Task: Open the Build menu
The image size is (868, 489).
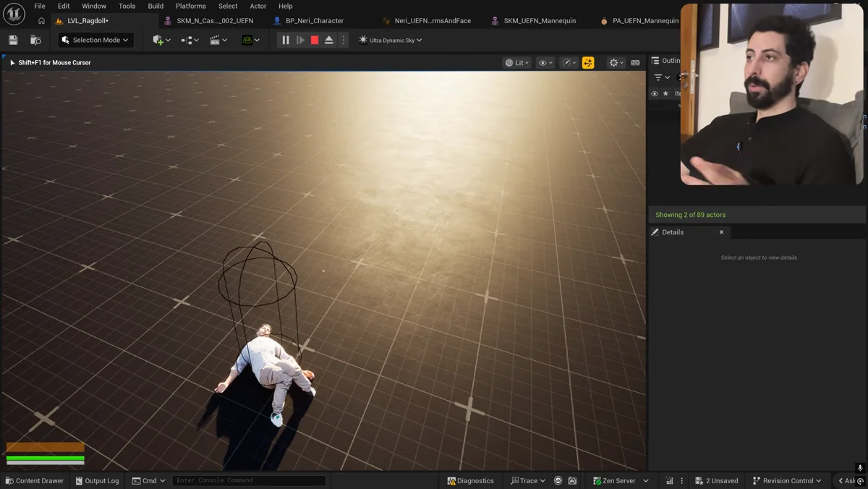Action: coord(156,6)
